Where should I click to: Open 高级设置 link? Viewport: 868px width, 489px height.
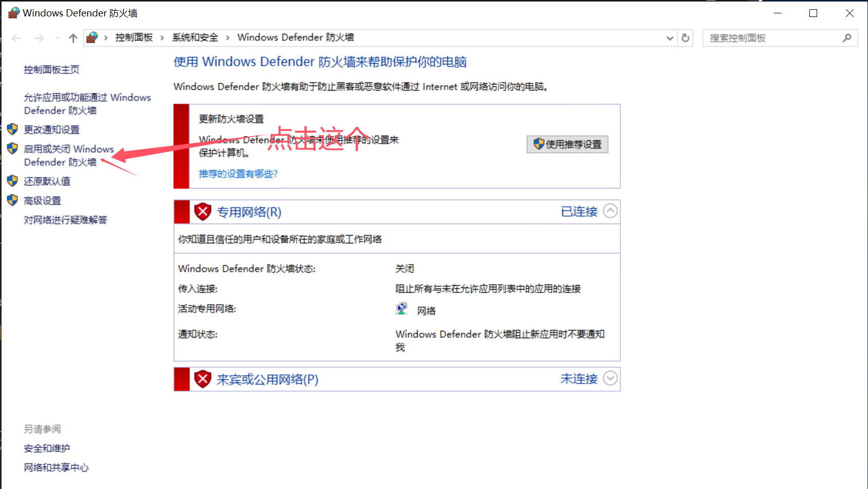tap(42, 201)
